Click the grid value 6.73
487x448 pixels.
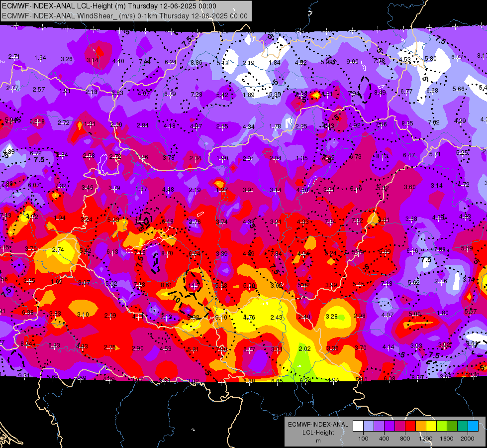pyautogui.click(x=356, y=156)
